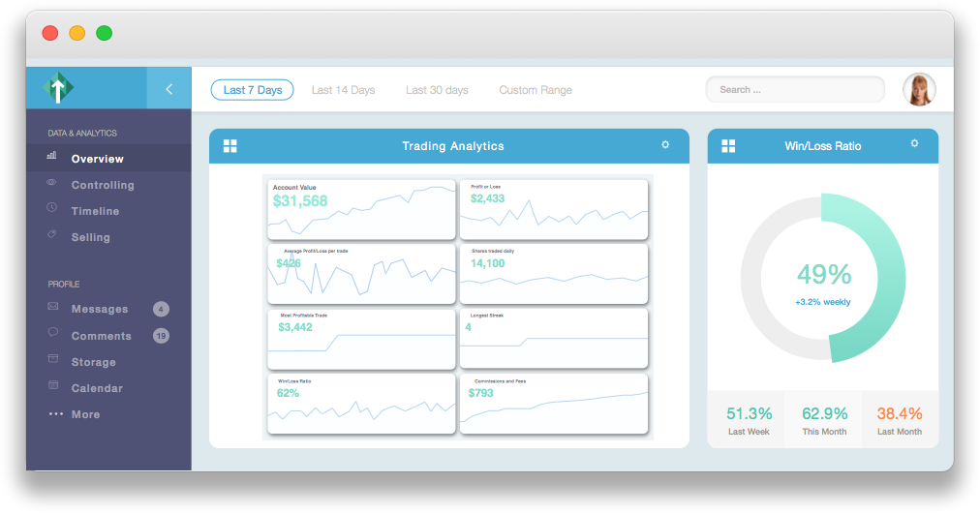980x513 pixels.
Task: Collapse the sidebar with the back chevron
Action: pos(168,89)
